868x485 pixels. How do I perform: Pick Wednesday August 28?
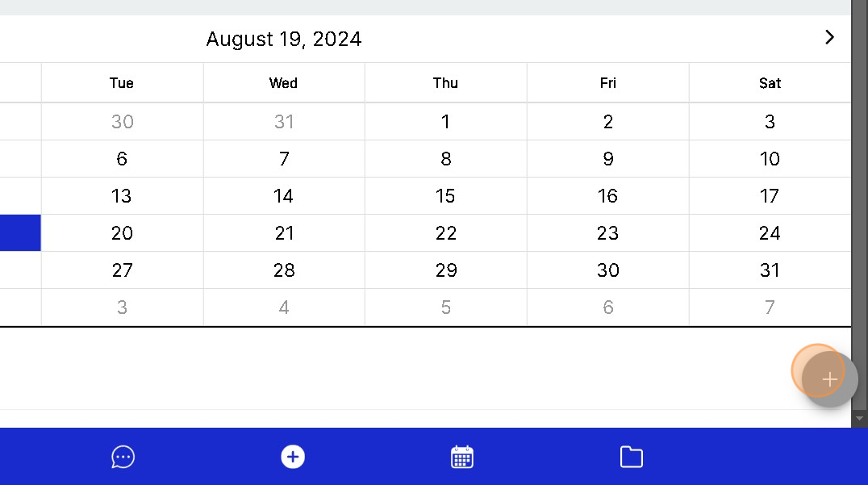(284, 270)
